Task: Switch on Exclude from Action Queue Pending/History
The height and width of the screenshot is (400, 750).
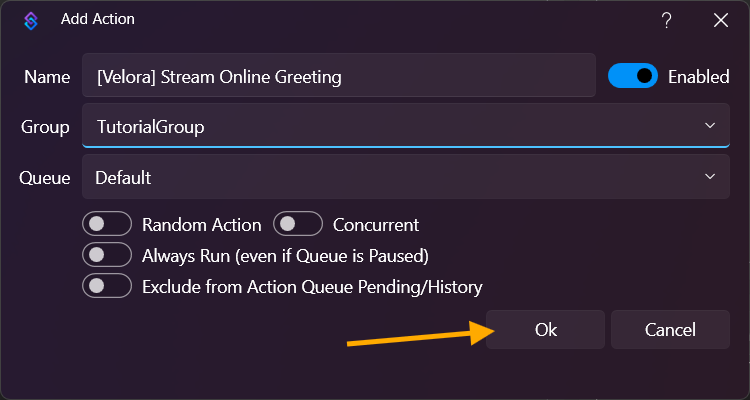Action: click(x=108, y=286)
